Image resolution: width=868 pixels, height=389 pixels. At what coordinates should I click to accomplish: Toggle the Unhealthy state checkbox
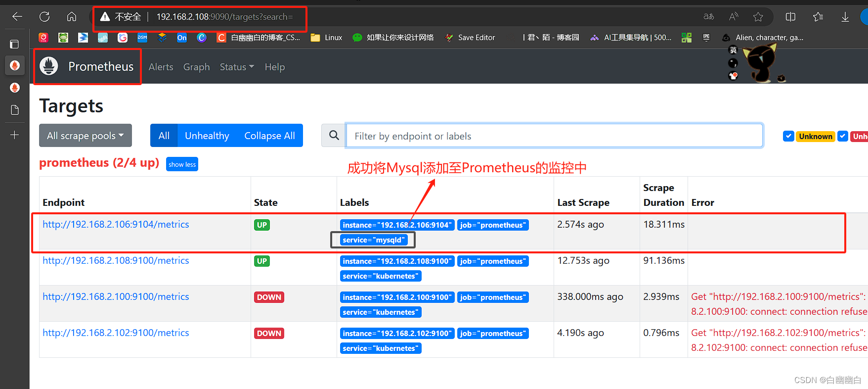[843, 136]
